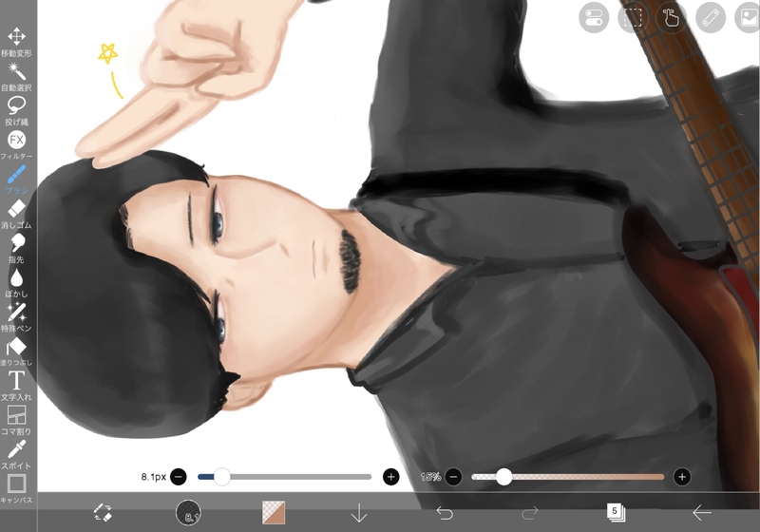
Task: Tap the down arrow to hide toolbar
Action: 359,513
